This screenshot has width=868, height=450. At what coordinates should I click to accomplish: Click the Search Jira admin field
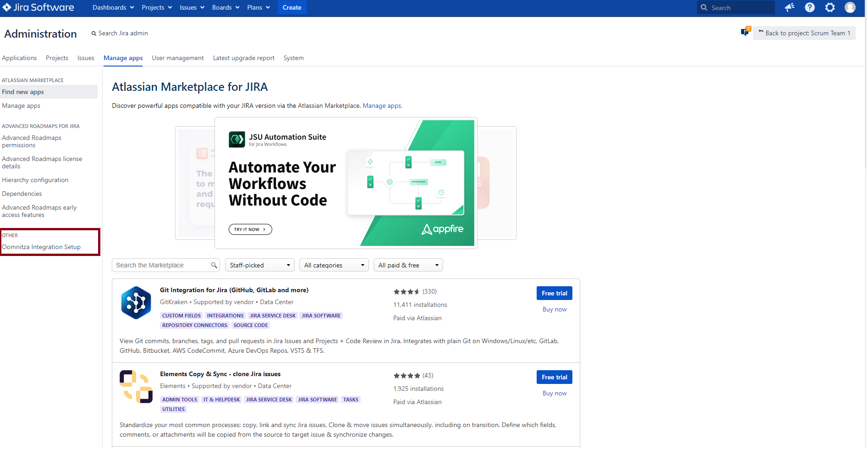pyautogui.click(x=123, y=33)
